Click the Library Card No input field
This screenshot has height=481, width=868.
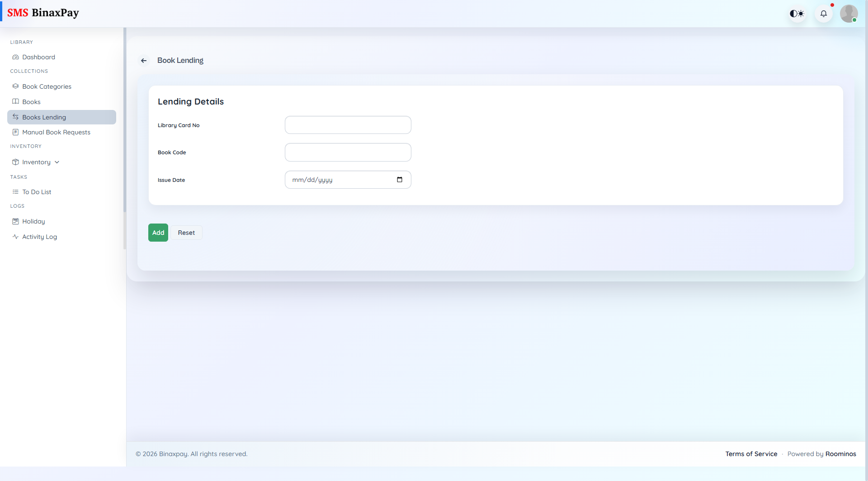point(348,125)
